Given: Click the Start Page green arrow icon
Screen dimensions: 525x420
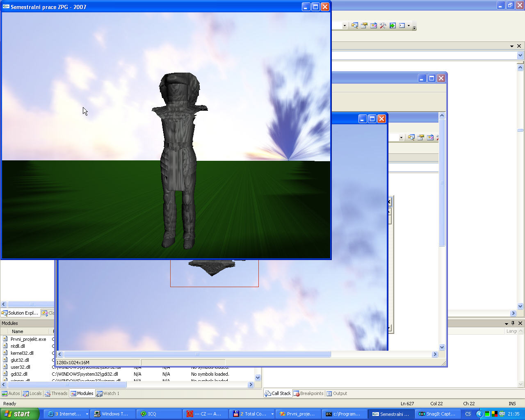Looking at the screenshot, I should point(393,25).
